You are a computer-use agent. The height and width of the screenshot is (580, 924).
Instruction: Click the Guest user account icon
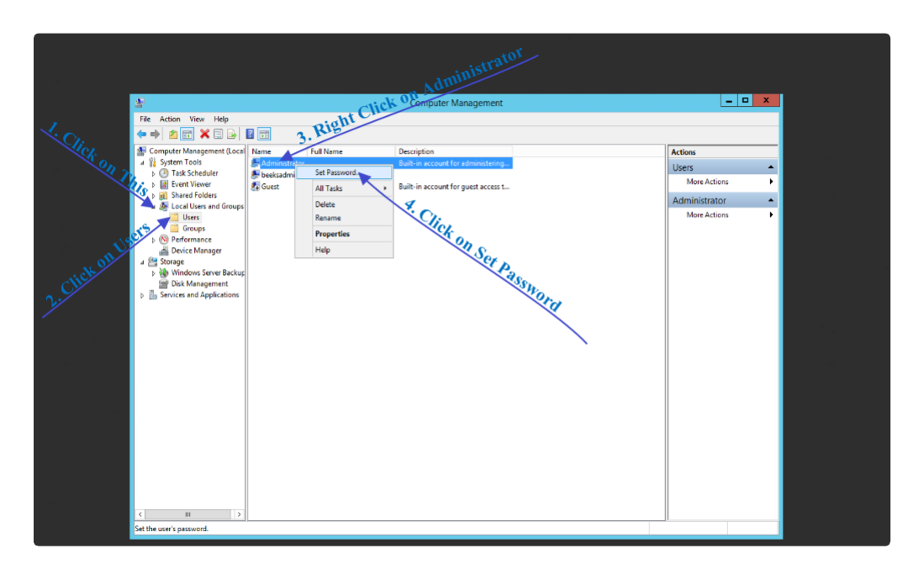[255, 187]
